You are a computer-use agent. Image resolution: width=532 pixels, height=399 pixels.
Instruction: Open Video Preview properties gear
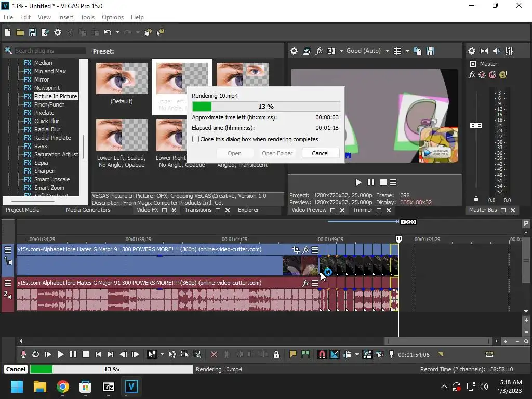(x=294, y=51)
